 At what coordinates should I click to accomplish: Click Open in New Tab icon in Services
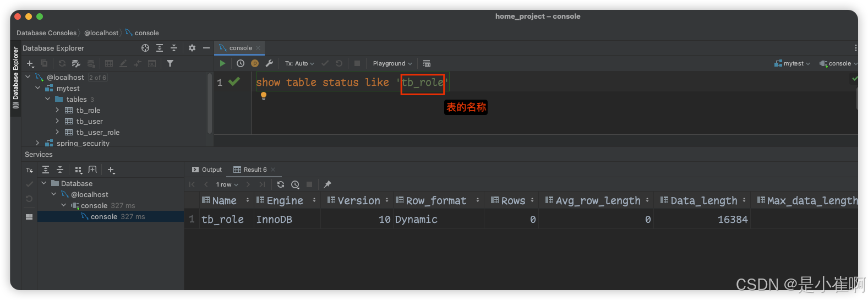[x=92, y=170]
